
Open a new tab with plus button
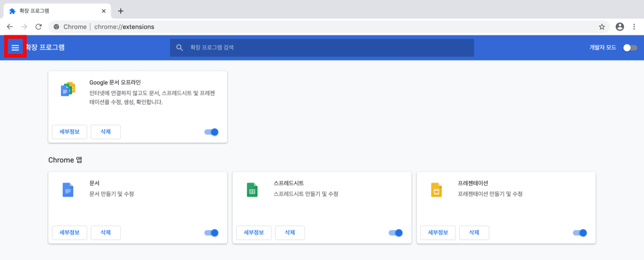121,11
